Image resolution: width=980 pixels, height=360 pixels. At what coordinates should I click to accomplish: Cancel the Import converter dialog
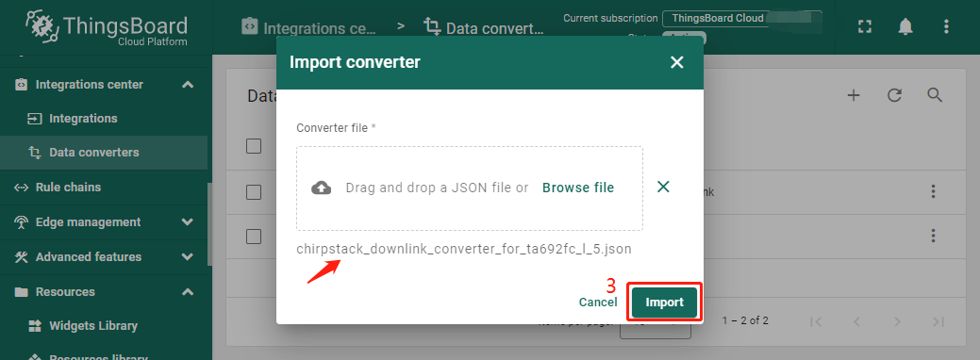click(597, 303)
